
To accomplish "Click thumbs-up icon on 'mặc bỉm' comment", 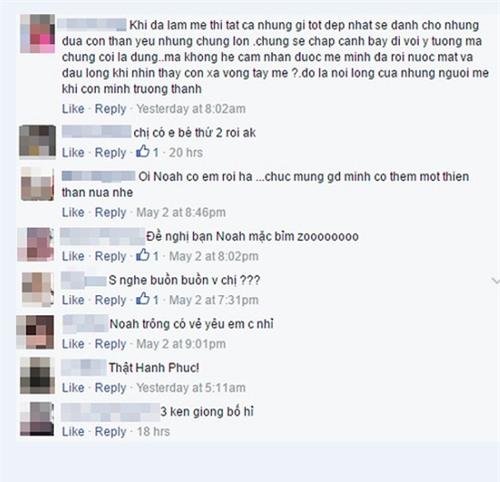I will [x=143, y=255].
